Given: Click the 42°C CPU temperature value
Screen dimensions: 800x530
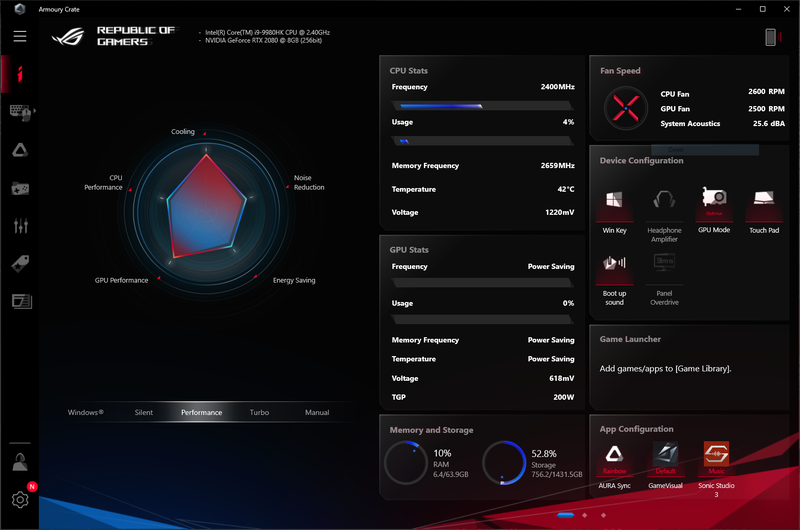Looking at the screenshot, I should click(x=566, y=189).
